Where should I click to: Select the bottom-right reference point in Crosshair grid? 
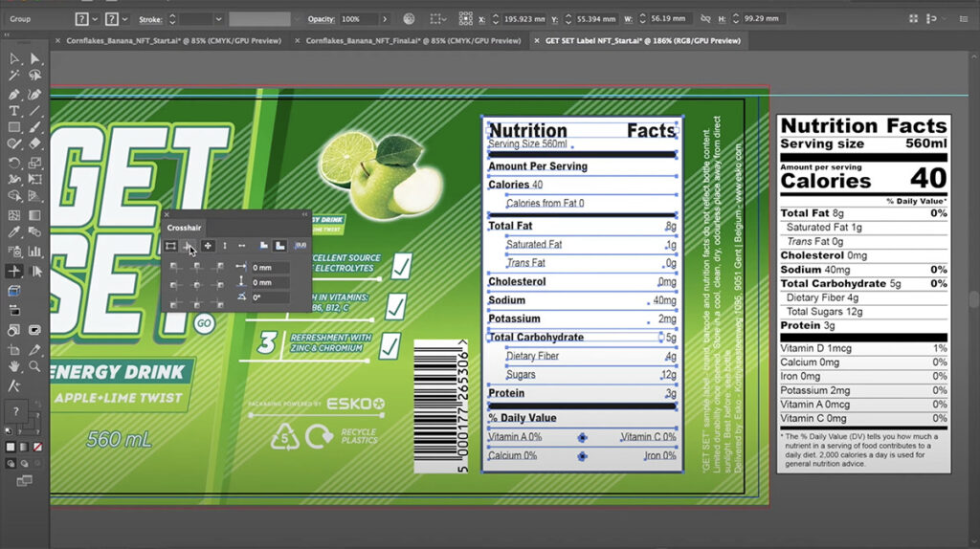point(219,304)
